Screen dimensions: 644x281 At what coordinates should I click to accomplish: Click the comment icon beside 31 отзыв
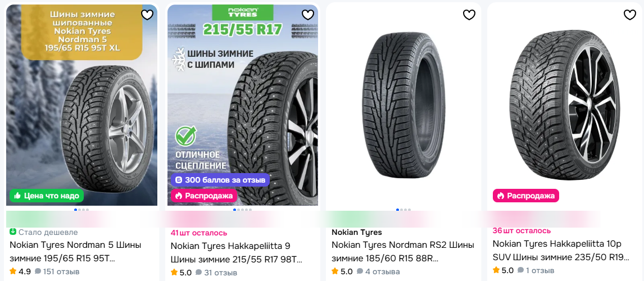coord(199,273)
